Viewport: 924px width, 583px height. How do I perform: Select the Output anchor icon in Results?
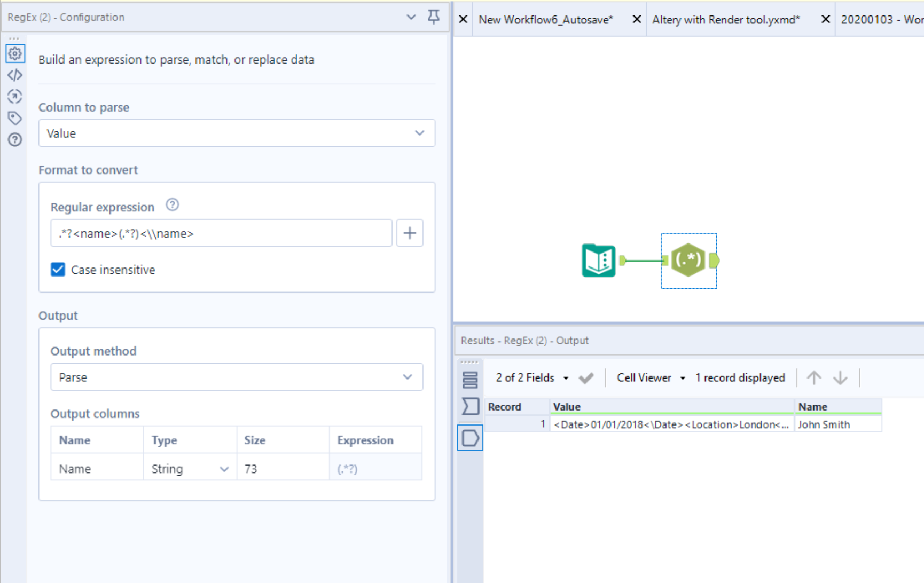click(469, 438)
